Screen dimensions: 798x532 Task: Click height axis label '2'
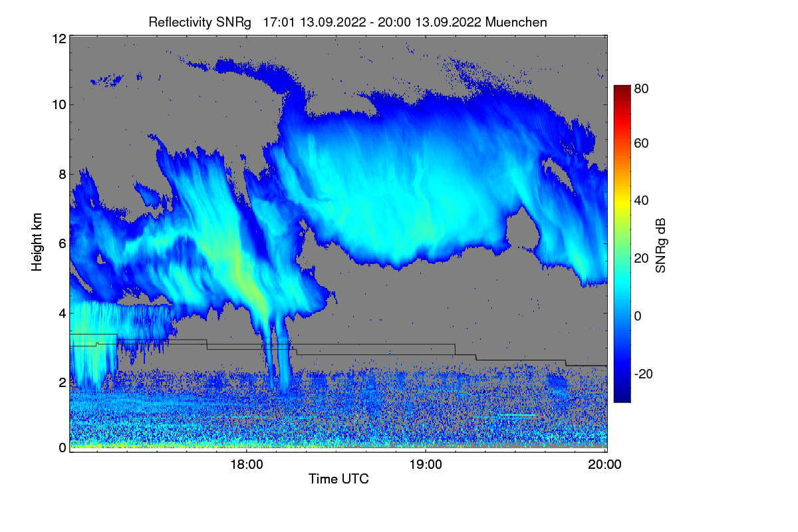(x=63, y=382)
